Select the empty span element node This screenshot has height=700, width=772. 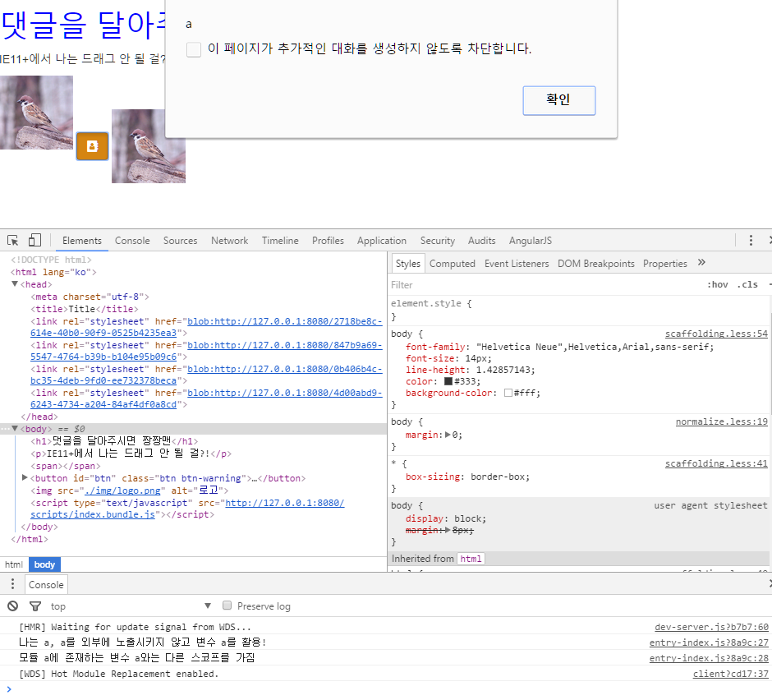(x=66, y=466)
